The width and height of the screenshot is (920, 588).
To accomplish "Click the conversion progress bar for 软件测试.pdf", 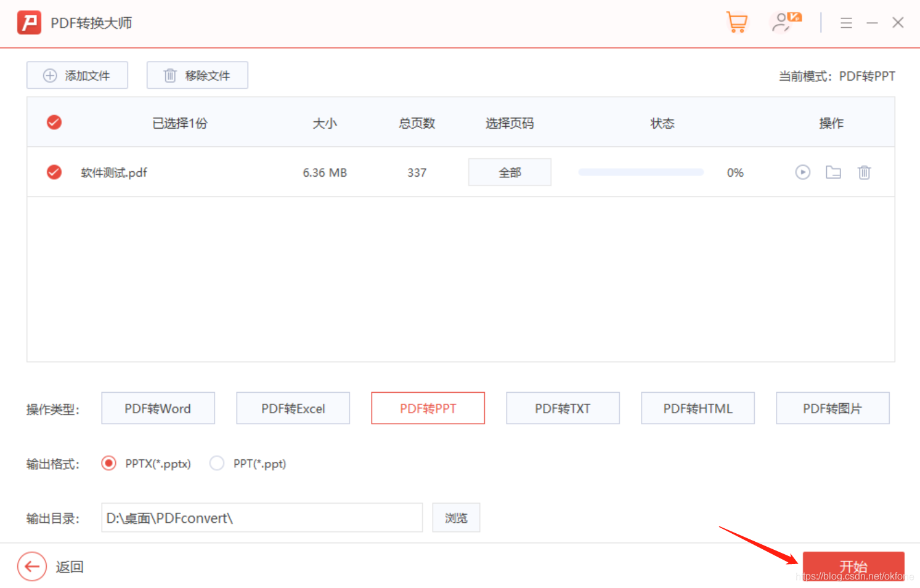I will (641, 172).
